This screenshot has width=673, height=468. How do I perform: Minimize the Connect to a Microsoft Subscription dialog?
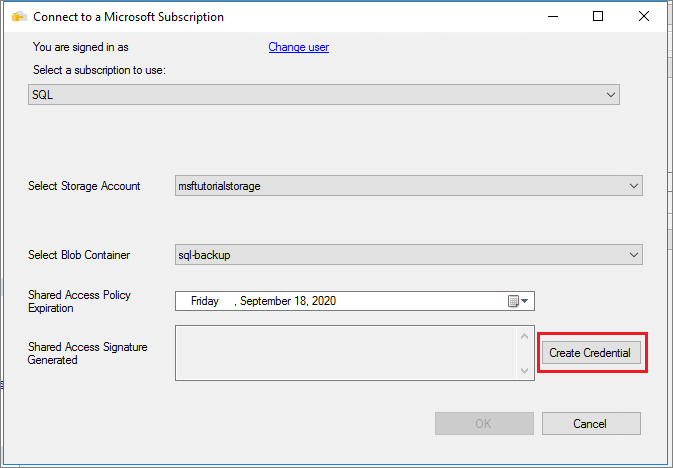coord(551,17)
